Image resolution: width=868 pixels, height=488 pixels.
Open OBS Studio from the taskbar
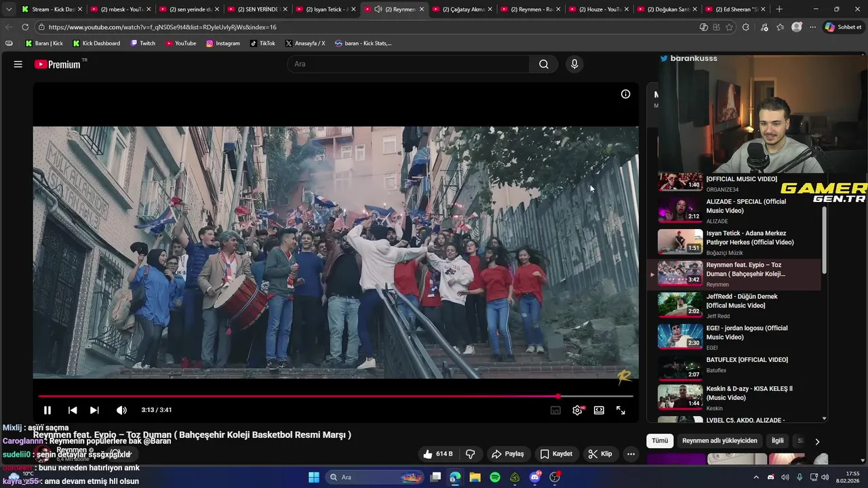click(555, 477)
